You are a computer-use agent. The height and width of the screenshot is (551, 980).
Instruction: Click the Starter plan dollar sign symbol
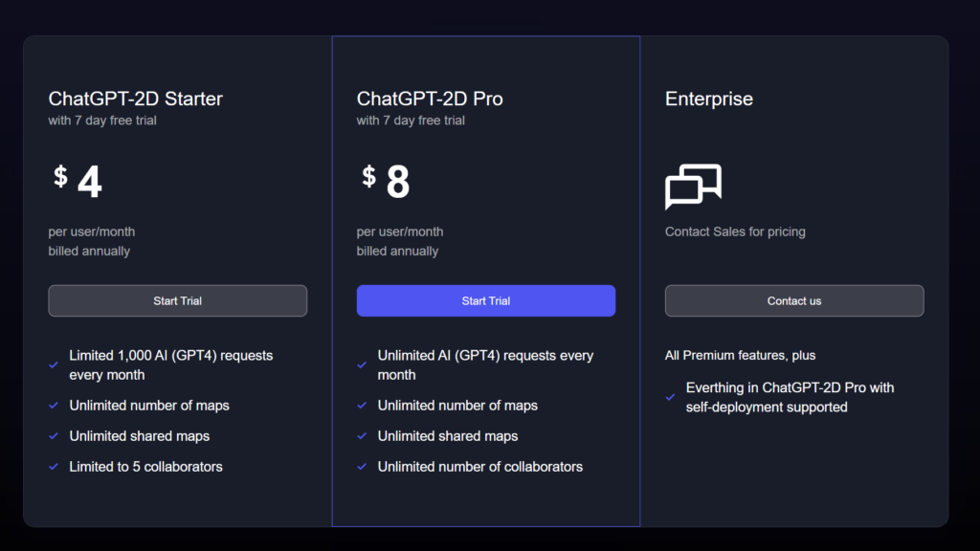[60, 176]
